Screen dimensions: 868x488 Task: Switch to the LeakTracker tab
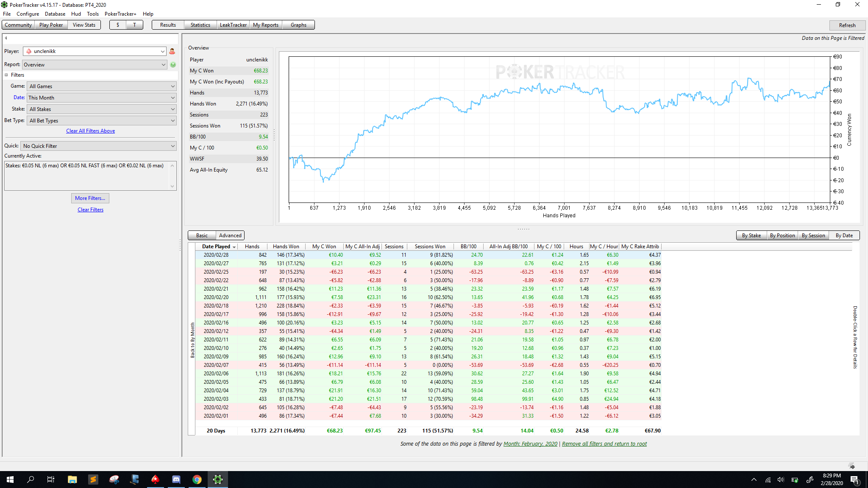(233, 25)
